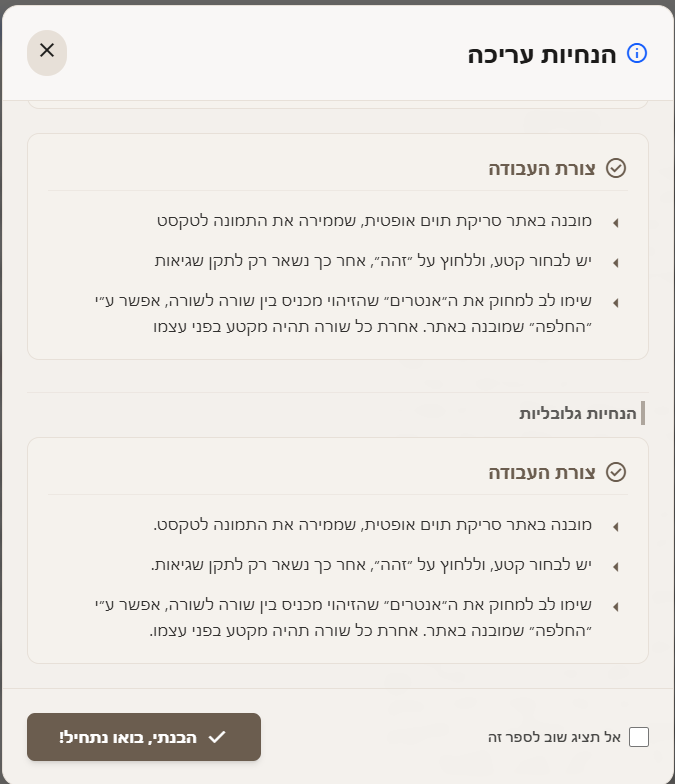This screenshot has width=675, height=784.
Task: Click the triangle bullet beside upper יש לבחור קטע line
Action: point(615,263)
